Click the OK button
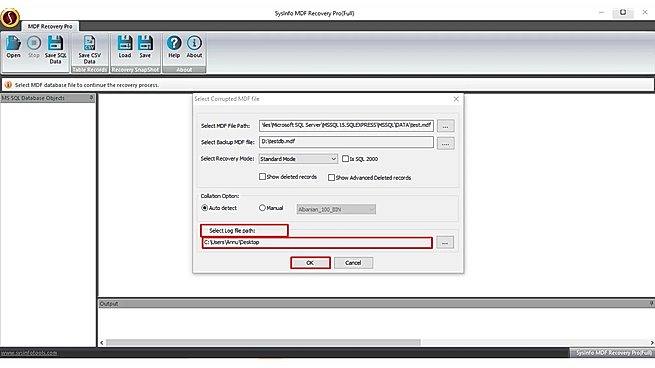The image size is (655, 368). (310, 263)
